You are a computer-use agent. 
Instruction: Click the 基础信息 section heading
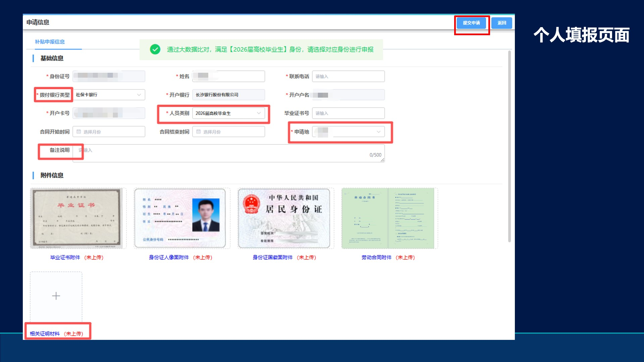[x=52, y=58]
